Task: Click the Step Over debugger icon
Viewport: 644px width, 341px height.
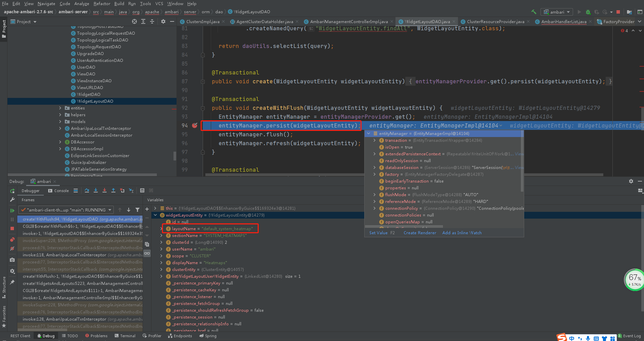Action: (x=87, y=190)
